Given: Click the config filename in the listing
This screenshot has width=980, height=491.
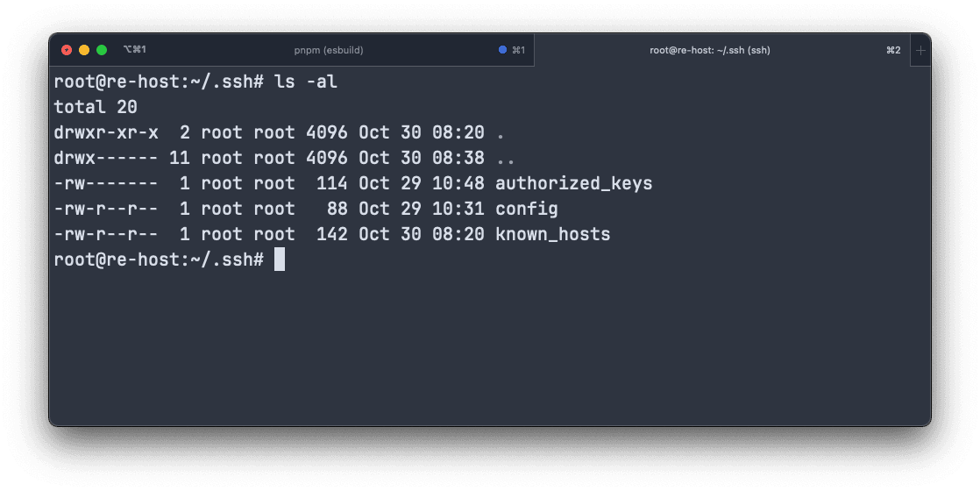Looking at the screenshot, I should coord(526,209).
